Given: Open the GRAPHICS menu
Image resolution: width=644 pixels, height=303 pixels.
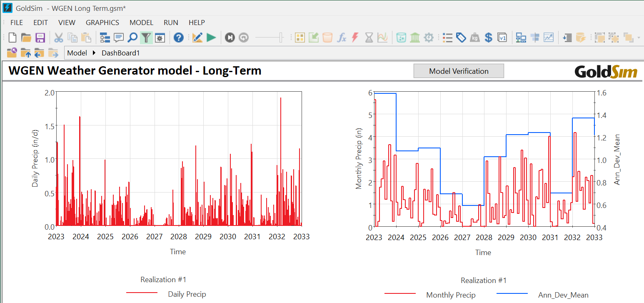Looking at the screenshot, I should [x=102, y=23].
